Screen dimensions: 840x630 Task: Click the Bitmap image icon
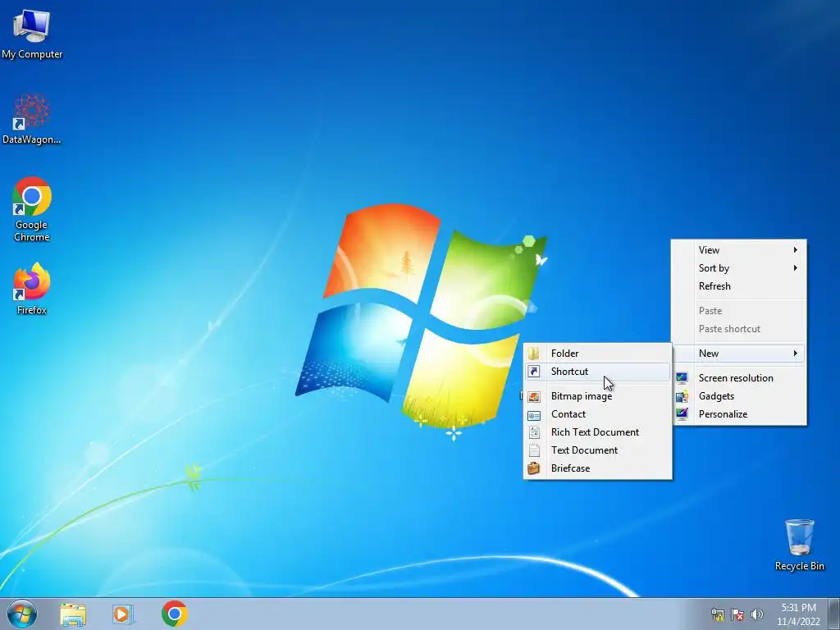[533, 396]
